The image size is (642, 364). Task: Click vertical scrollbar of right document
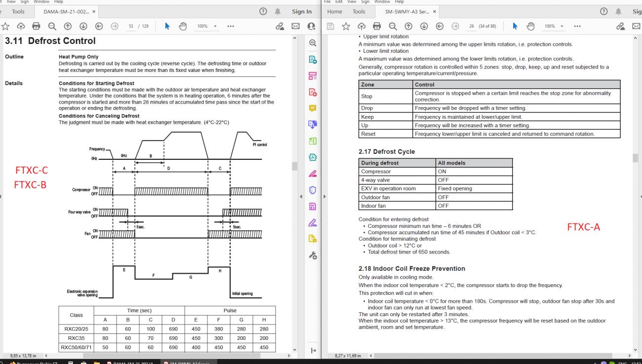(x=636, y=158)
